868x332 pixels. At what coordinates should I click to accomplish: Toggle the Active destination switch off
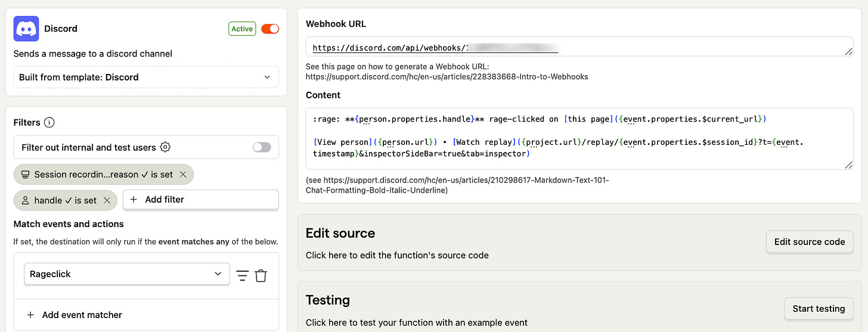point(270,29)
